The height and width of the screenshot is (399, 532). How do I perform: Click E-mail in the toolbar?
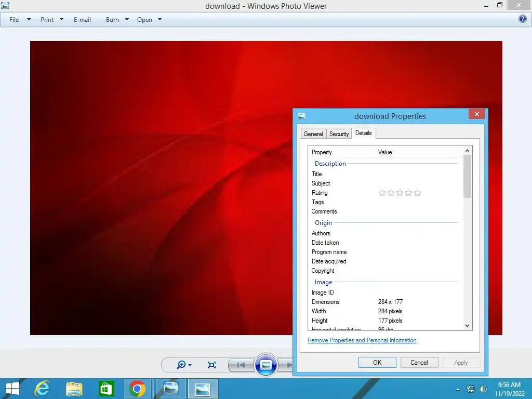83,20
